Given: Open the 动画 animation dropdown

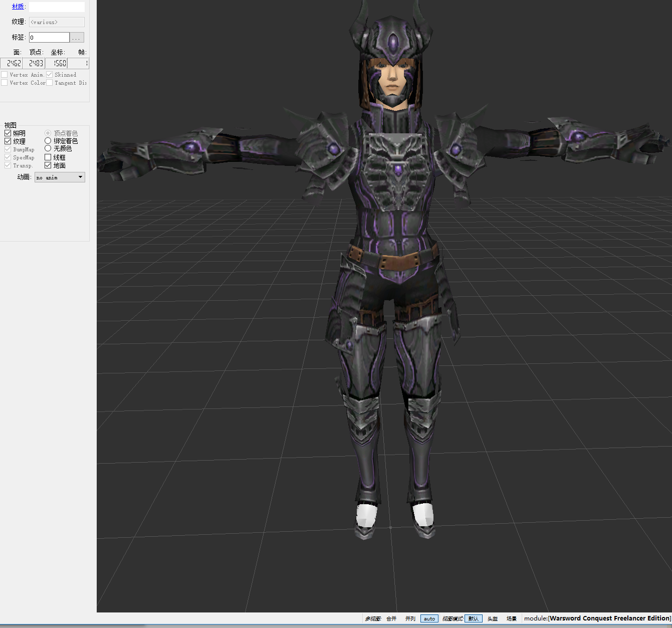Looking at the screenshot, I should [60, 177].
